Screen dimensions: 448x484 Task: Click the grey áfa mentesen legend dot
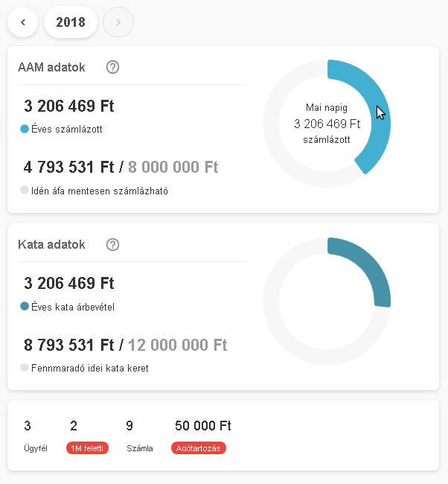pos(25,190)
